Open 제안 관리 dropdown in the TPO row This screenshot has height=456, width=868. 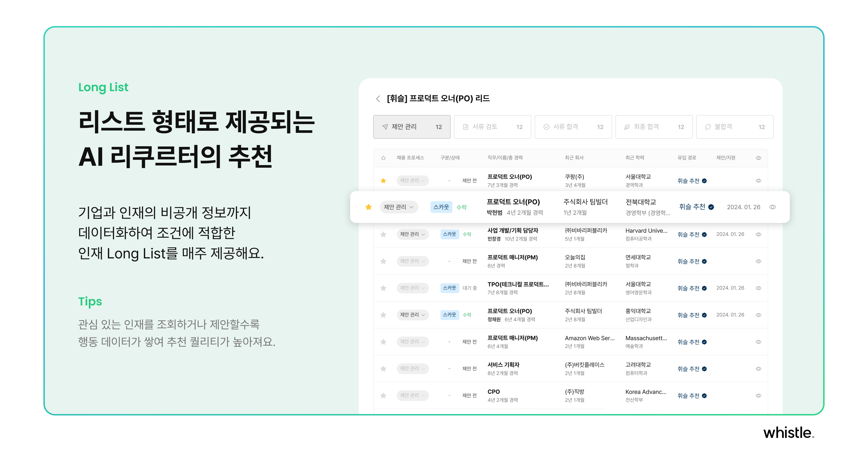pyautogui.click(x=413, y=288)
